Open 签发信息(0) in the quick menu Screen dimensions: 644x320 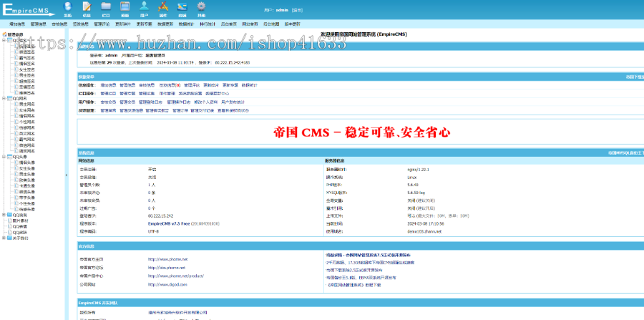(x=170, y=85)
